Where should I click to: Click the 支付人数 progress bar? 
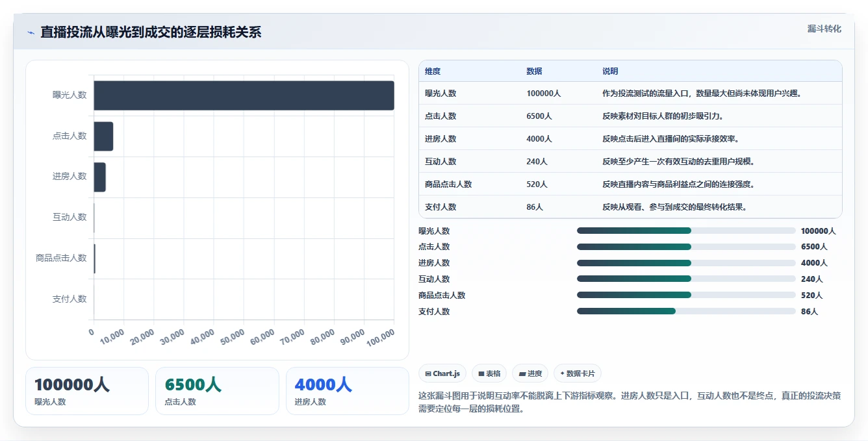[x=686, y=311]
